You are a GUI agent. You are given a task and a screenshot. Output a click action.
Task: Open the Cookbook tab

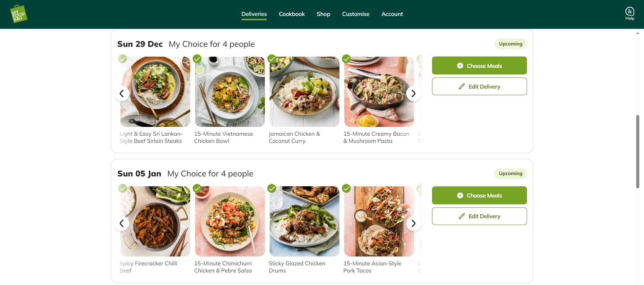(x=292, y=14)
